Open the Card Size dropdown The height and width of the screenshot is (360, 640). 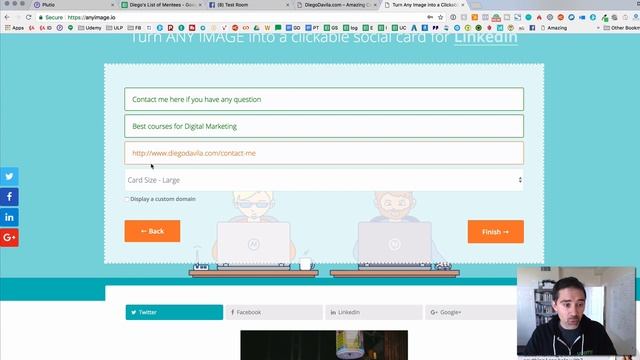tap(324, 180)
